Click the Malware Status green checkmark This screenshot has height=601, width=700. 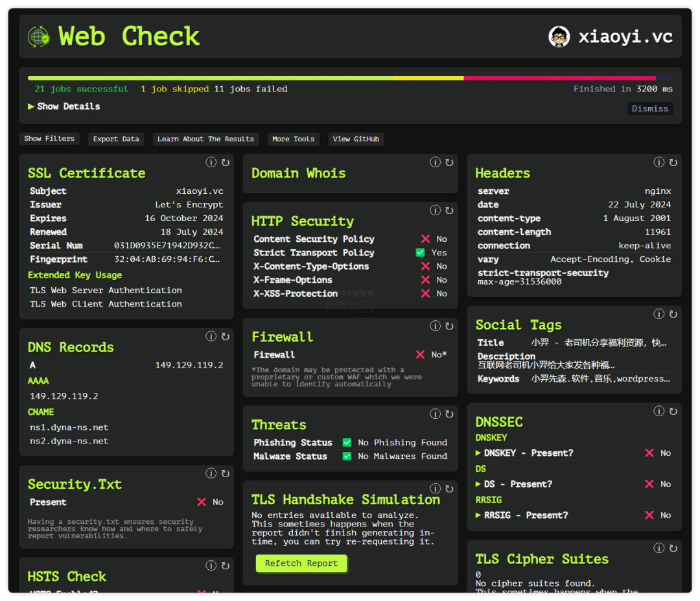tap(347, 456)
